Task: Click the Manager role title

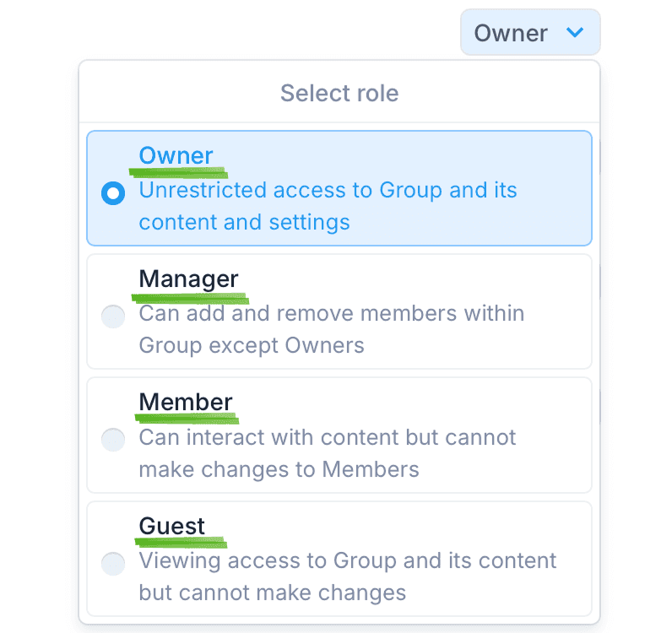Action: (x=188, y=279)
